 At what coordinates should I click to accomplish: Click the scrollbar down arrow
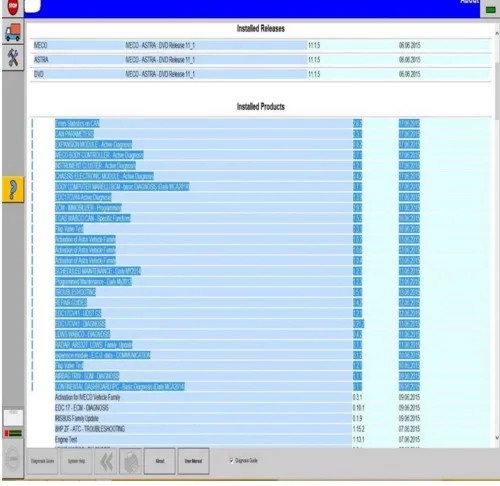(497, 438)
